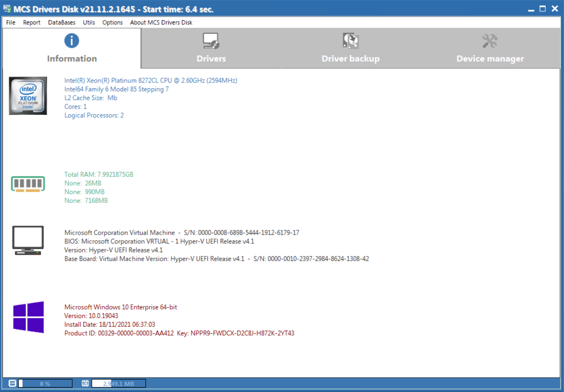Screen dimensions: 564x392
Task: Switch to the Information tab
Action: 72,48
